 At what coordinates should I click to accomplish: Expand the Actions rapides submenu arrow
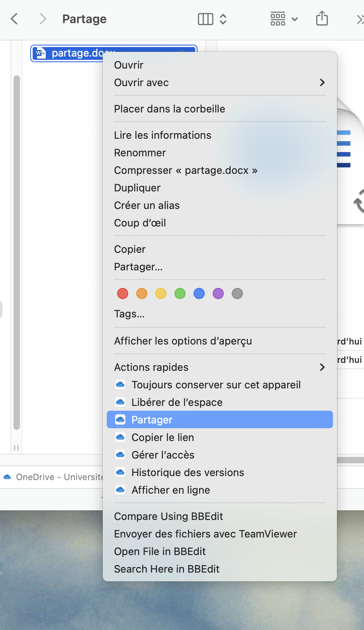322,367
